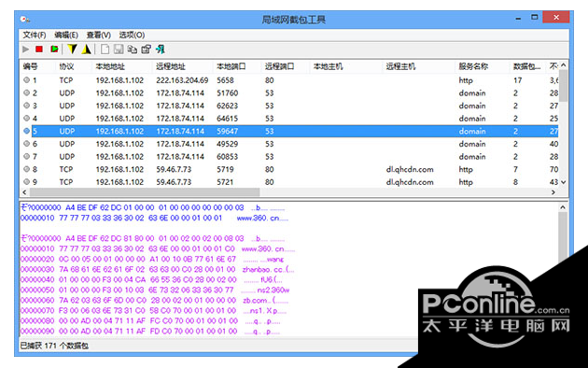Click the upward yellow triangle icon
Screen dimensions: 588x368
point(87,50)
